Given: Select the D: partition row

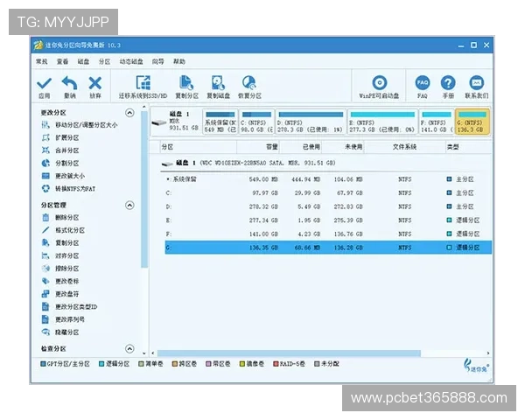Looking at the screenshot, I should pos(328,206).
